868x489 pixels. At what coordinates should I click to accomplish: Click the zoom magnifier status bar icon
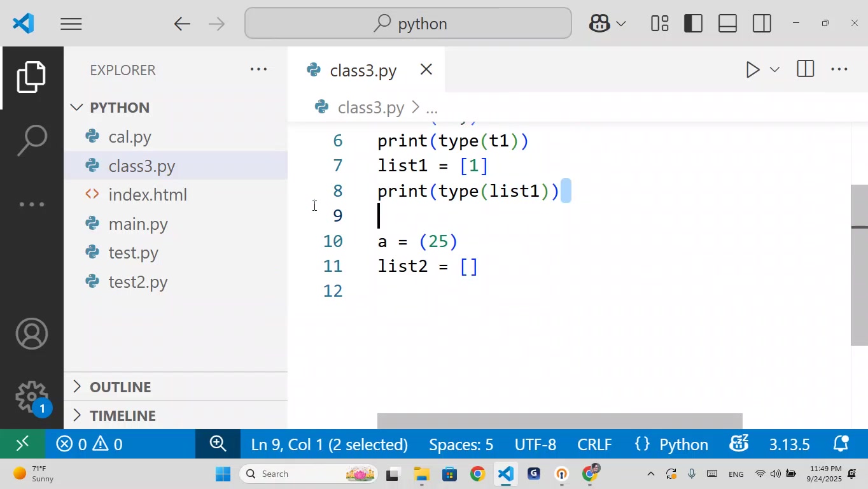[x=218, y=444]
